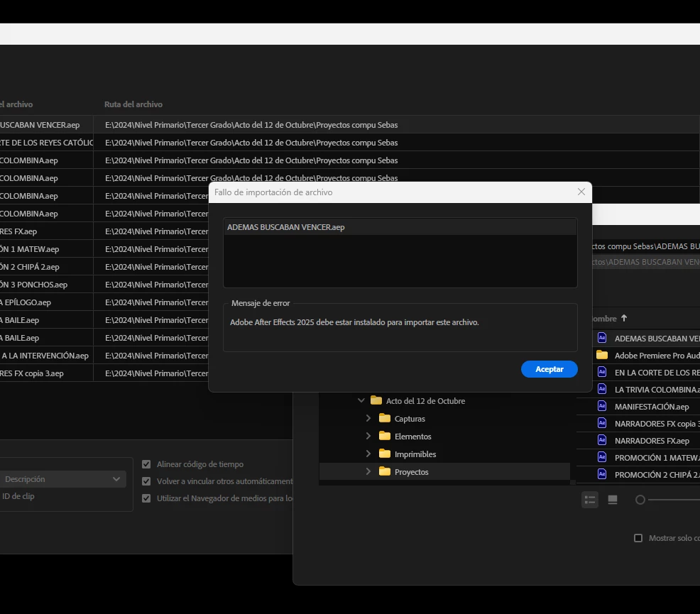Open the Descripción dropdown
Viewport: 700px width, 614px height.
click(62, 479)
